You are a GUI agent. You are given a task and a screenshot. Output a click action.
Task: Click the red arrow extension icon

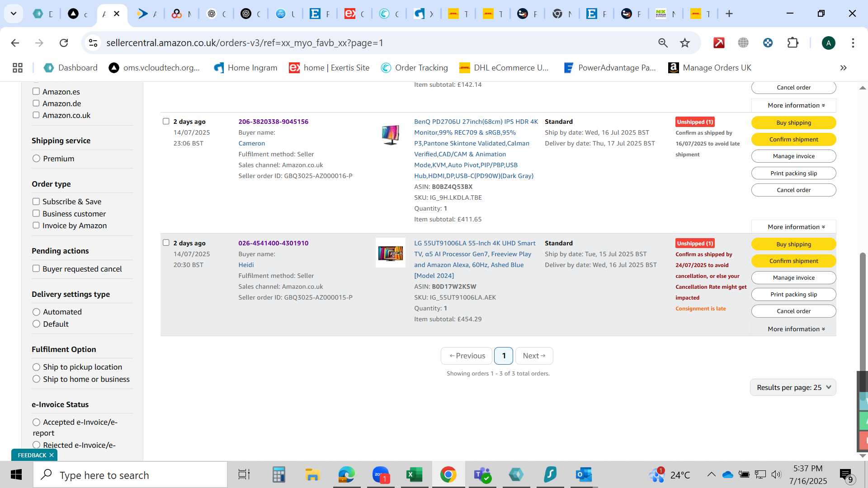click(719, 43)
